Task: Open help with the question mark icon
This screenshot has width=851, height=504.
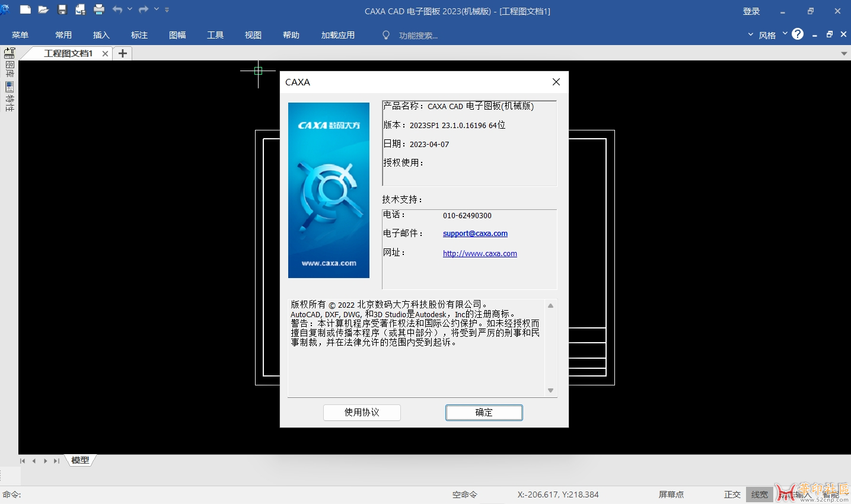Action: 798,34
